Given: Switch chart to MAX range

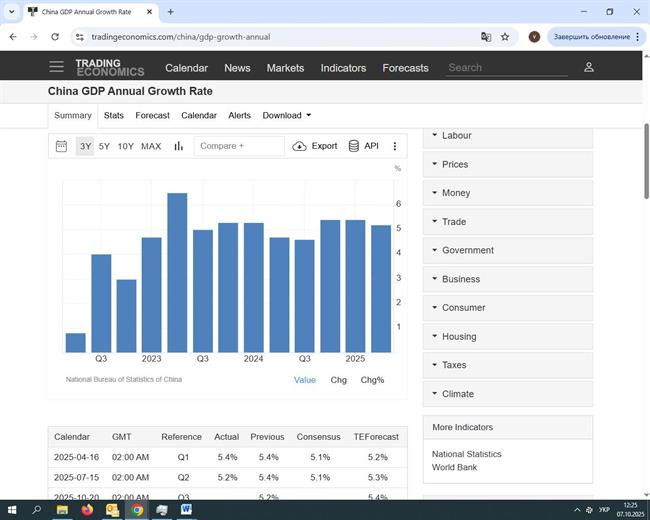Looking at the screenshot, I should (151, 146).
